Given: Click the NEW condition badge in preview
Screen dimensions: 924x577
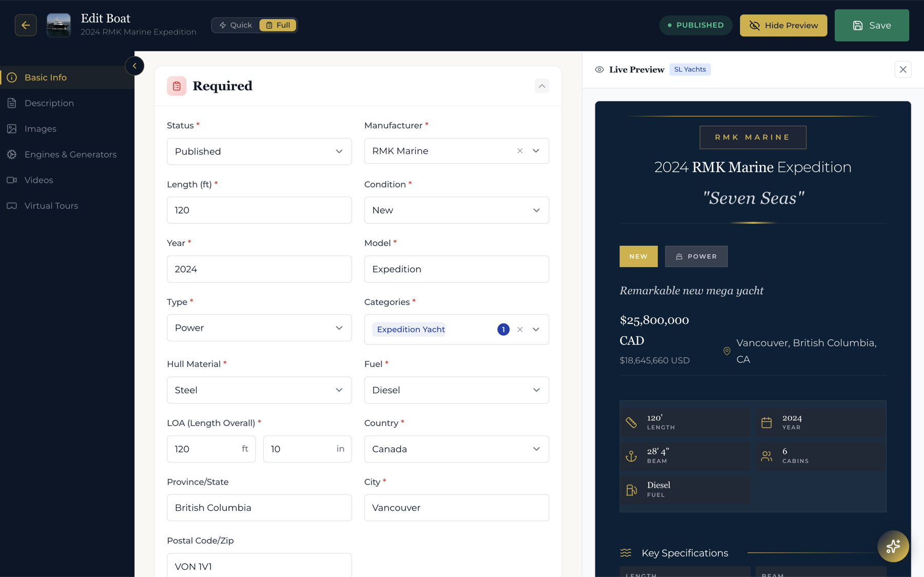Looking at the screenshot, I should [x=638, y=256].
